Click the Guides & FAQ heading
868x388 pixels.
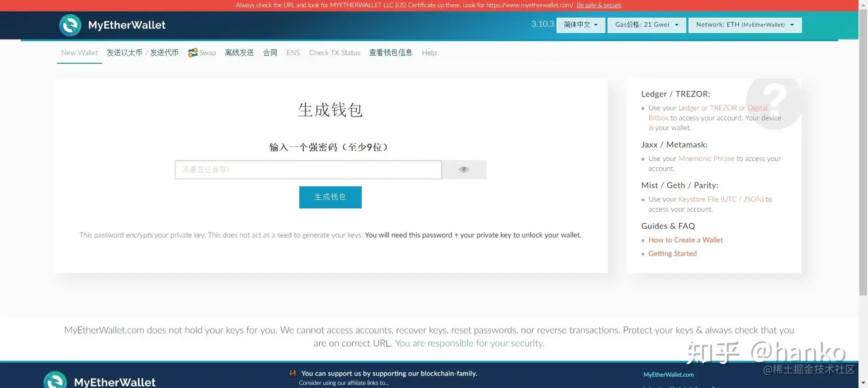point(668,226)
